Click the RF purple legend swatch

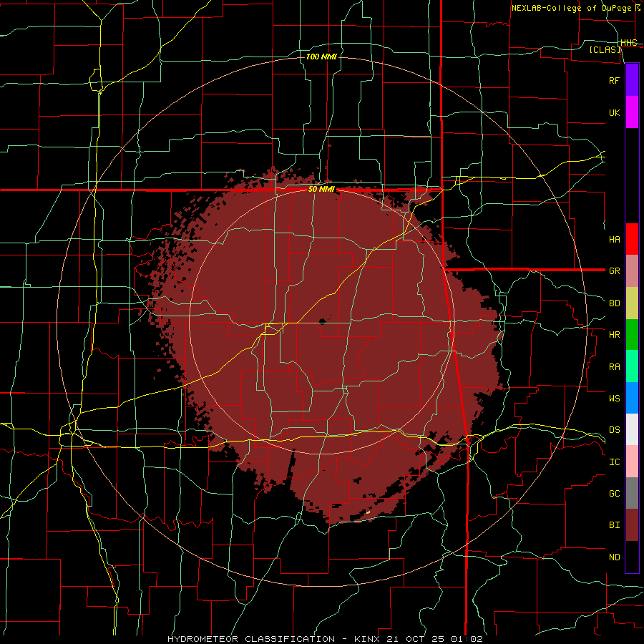pyautogui.click(x=632, y=80)
